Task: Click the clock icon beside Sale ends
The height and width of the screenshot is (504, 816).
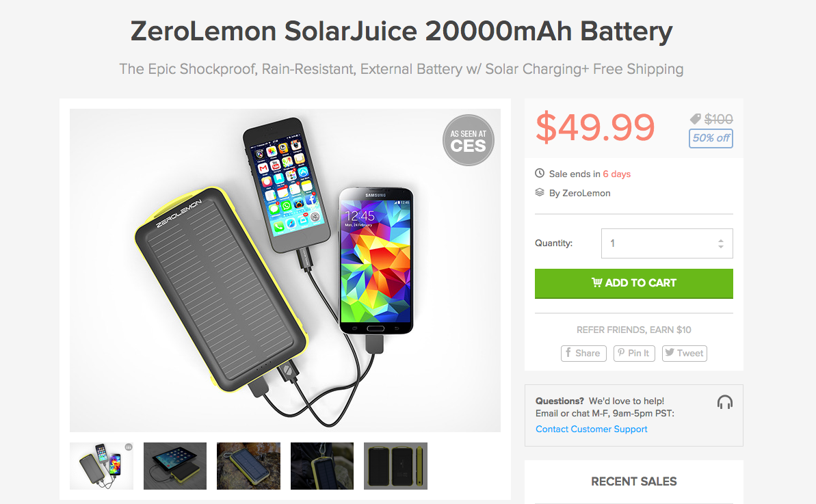Action: point(540,174)
